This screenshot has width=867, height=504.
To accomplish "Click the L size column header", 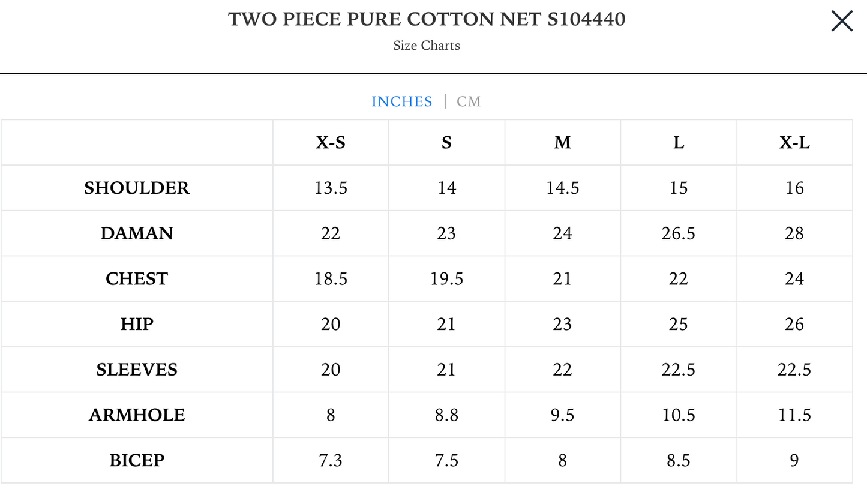I will [678, 143].
